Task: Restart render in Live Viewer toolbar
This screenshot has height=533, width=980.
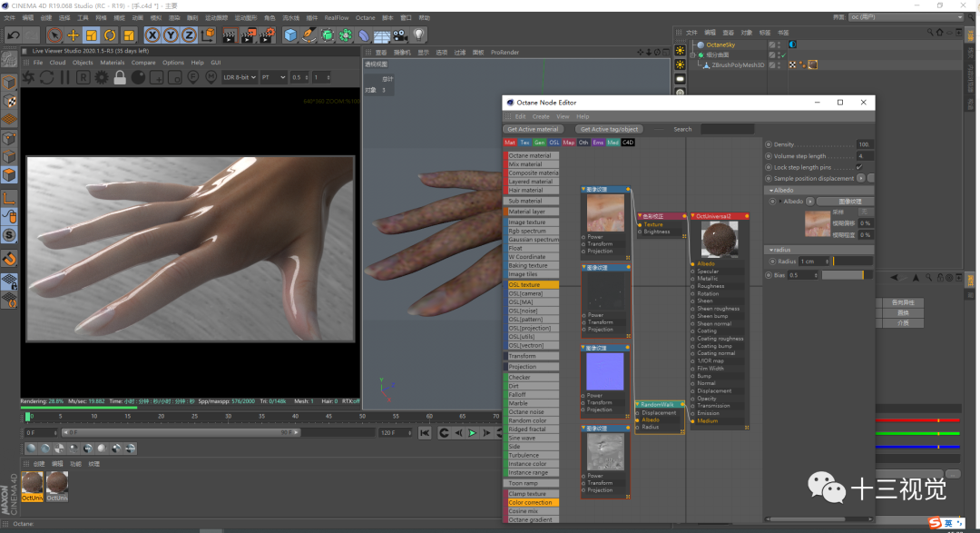Action: [47, 77]
